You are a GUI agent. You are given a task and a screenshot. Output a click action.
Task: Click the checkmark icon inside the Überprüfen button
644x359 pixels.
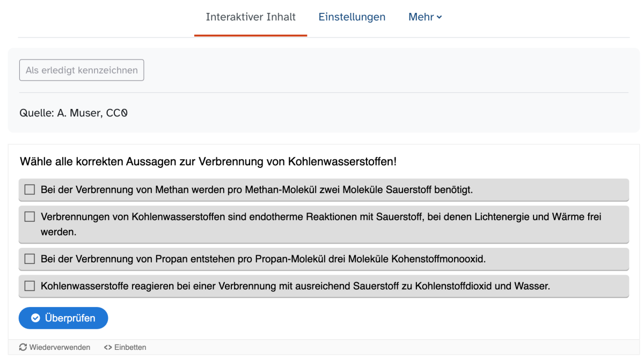pos(35,318)
